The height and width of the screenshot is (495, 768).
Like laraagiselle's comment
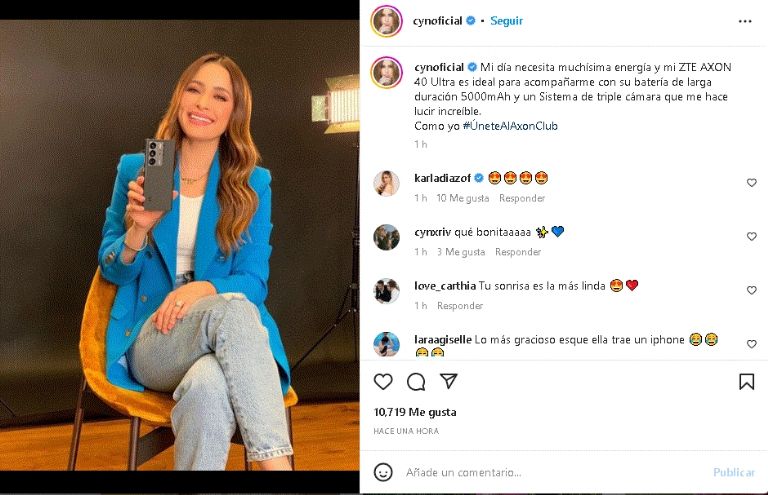click(x=752, y=344)
